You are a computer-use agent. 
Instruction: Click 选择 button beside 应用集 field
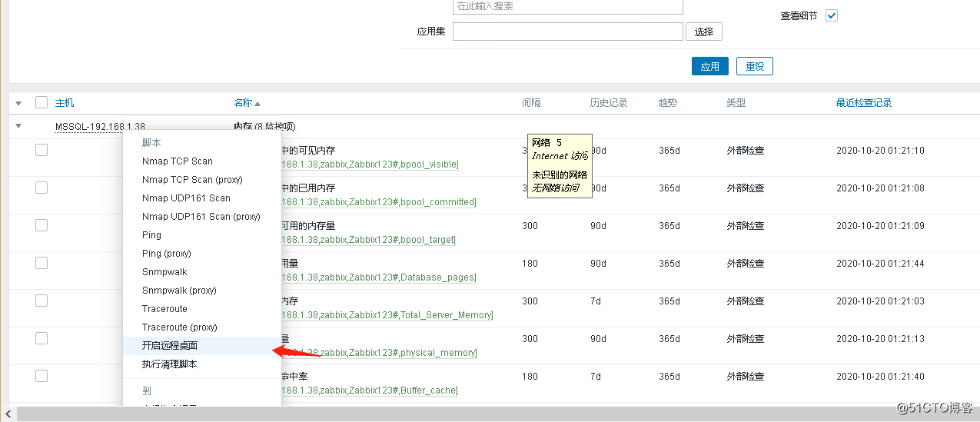tap(703, 32)
